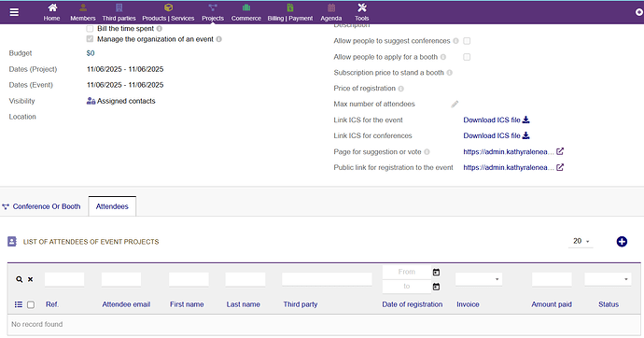
Task: Download ICS file for the event
Action: point(497,120)
